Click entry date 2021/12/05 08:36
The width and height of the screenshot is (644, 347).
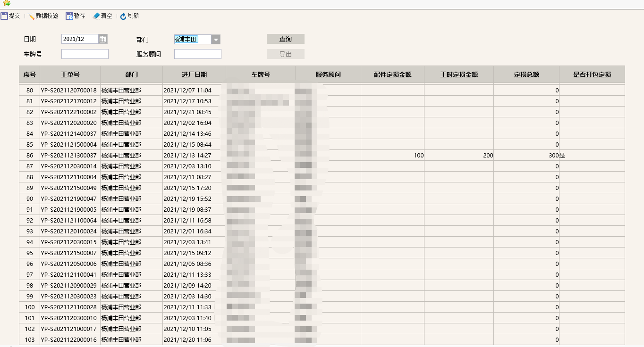pyautogui.click(x=187, y=264)
